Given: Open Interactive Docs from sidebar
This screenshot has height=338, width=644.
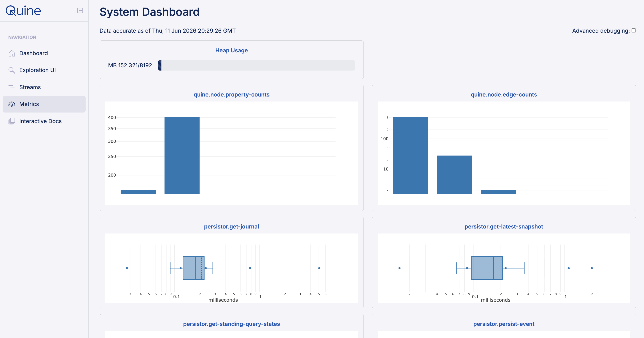Looking at the screenshot, I should click(x=44, y=121).
